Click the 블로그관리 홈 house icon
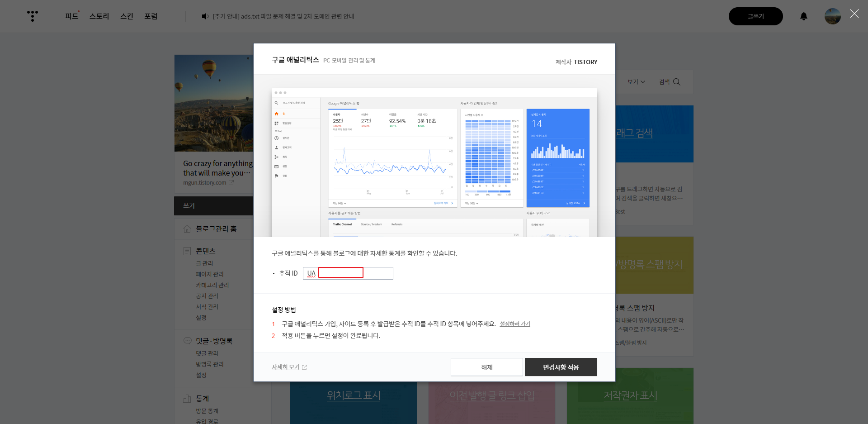This screenshot has width=868, height=424. coord(187,229)
